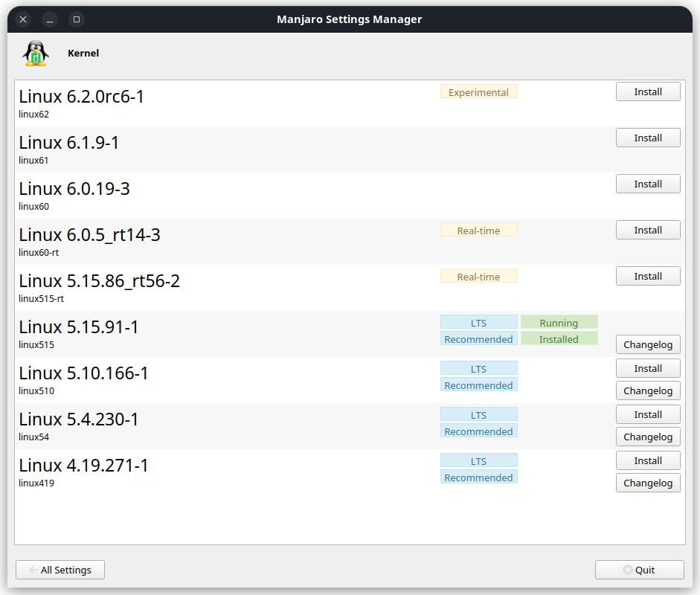700x595 pixels.
Task: Install Linux 6.1.9-1 kernel
Action: [x=648, y=138]
